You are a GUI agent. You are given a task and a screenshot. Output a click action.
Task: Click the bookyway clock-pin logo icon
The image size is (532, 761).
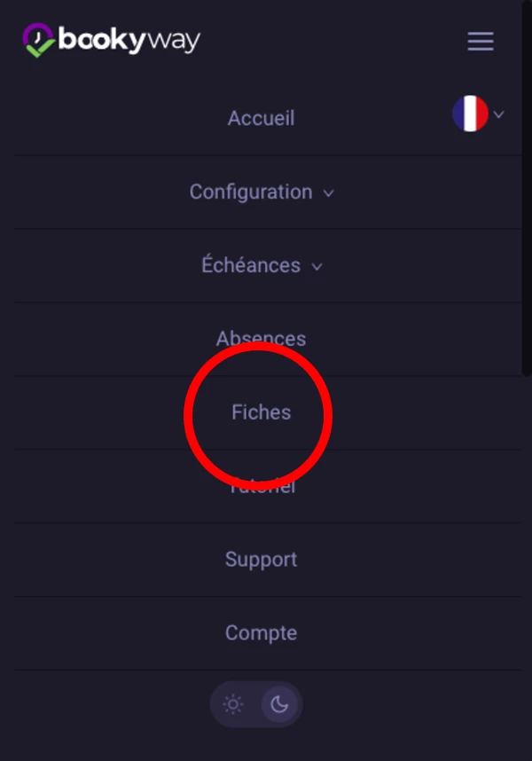point(38,41)
